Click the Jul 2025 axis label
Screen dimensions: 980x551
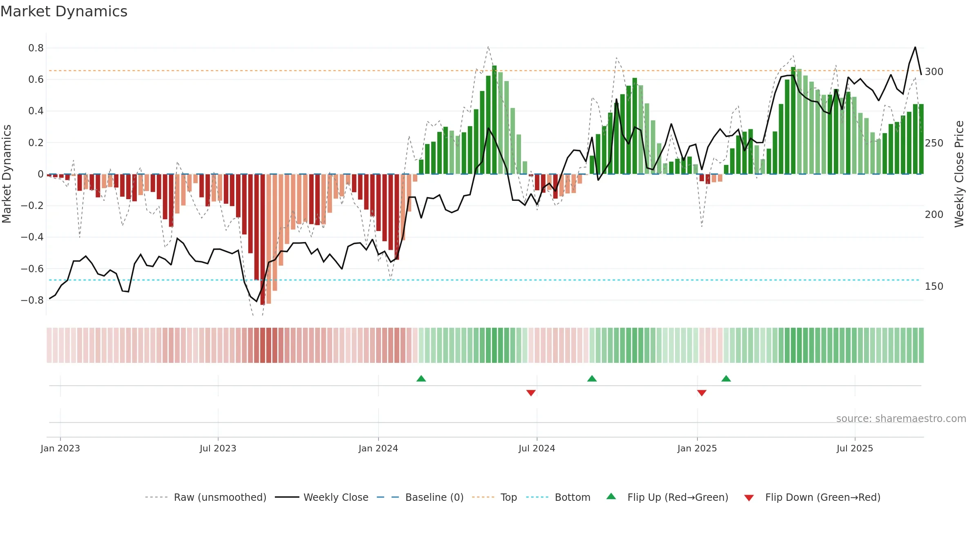[855, 448]
